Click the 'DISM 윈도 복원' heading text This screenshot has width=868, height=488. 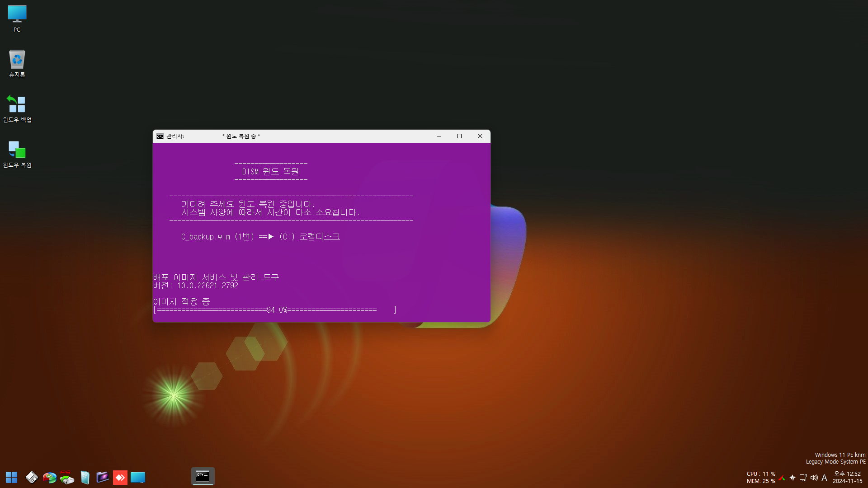pos(270,172)
